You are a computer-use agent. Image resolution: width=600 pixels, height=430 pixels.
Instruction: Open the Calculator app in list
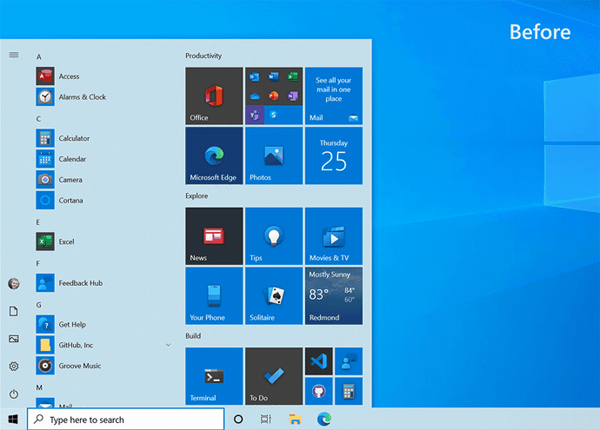[x=73, y=138]
